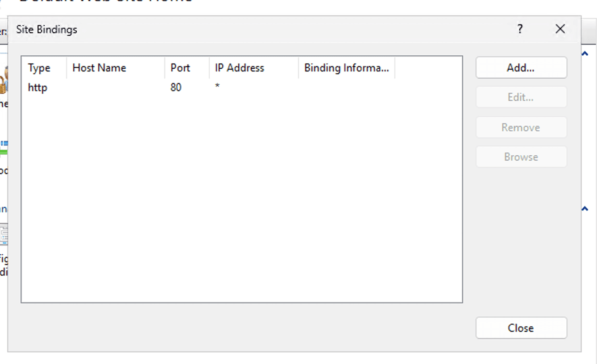Sort bindings by Type column header
Viewport: 597px width, 364px height.
tap(39, 68)
